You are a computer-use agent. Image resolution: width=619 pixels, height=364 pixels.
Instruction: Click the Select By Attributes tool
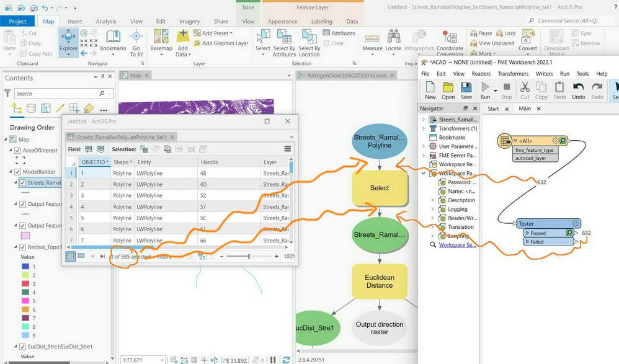[x=284, y=43]
